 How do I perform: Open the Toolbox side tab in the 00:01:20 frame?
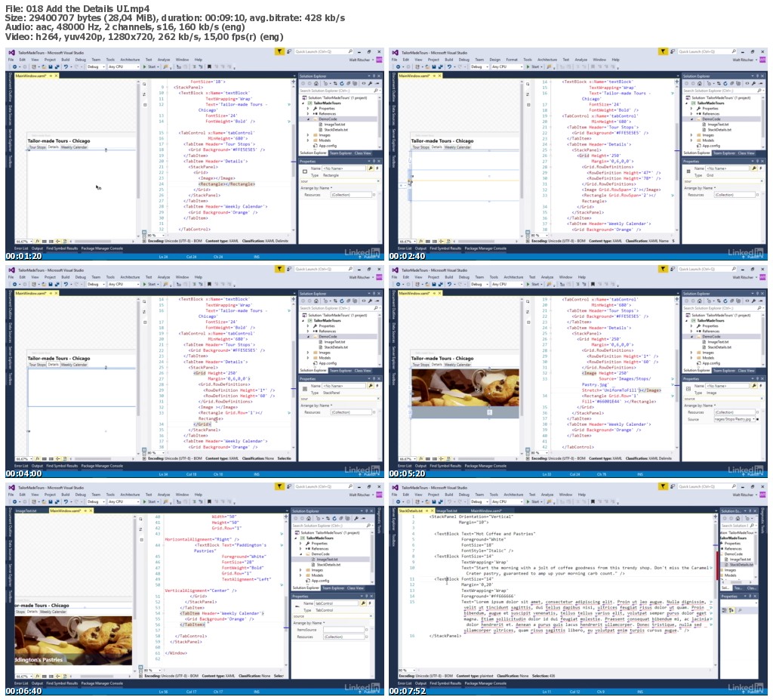9,162
